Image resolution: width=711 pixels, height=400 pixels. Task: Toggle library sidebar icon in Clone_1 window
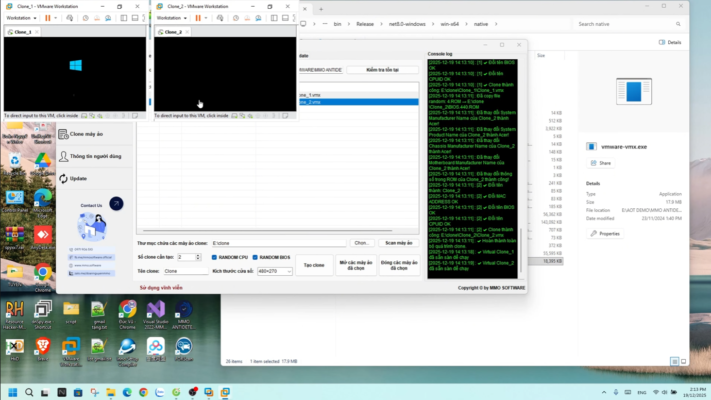click(124, 18)
